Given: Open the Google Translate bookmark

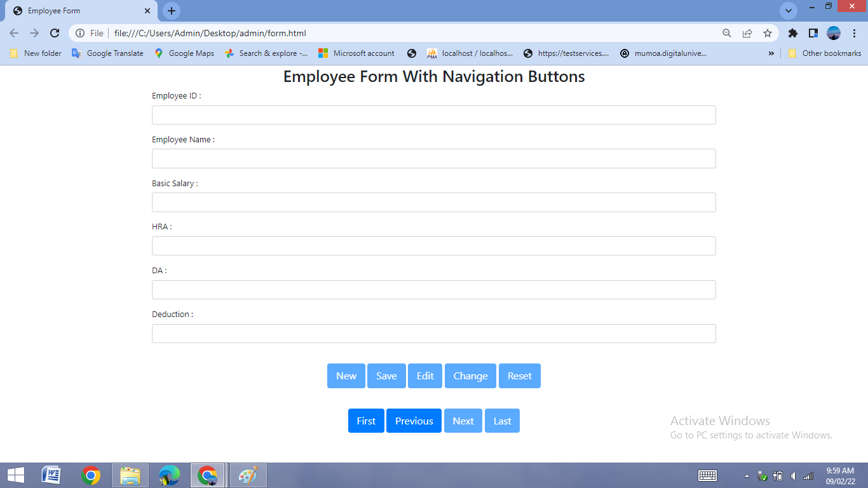Looking at the screenshot, I should pos(107,53).
